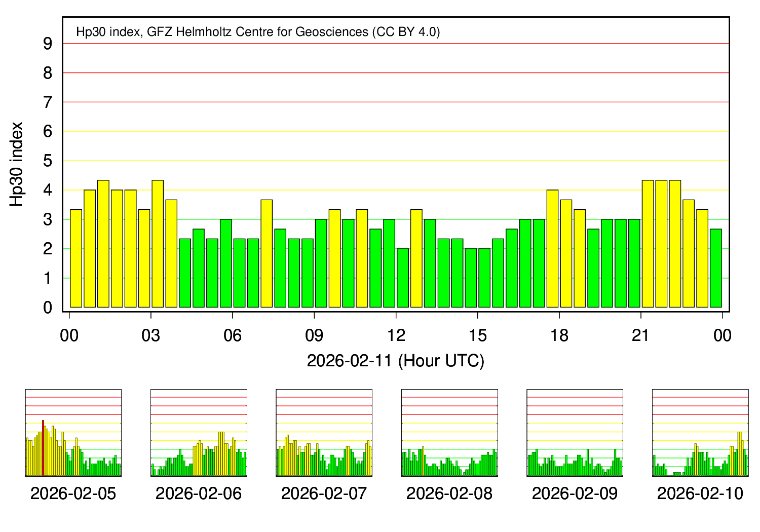Click the first tall yellow bar after 21
The width and height of the screenshot is (760, 532).
click(648, 244)
